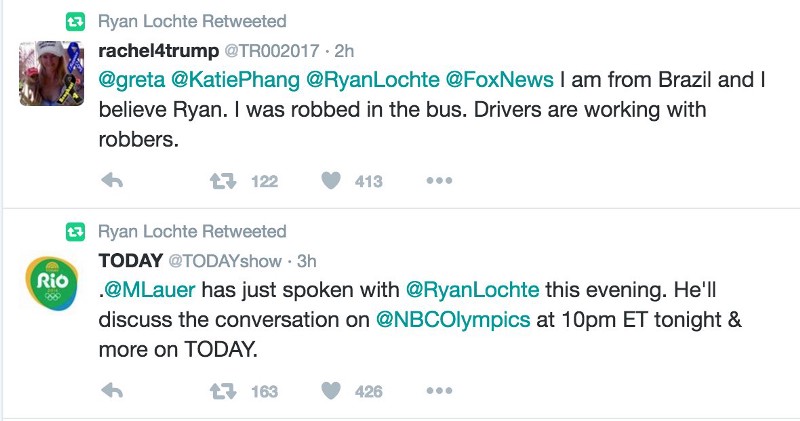Open rachel4trump profile picture
Image resolution: width=800 pixels, height=421 pixels.
click(x=48, y=74)
